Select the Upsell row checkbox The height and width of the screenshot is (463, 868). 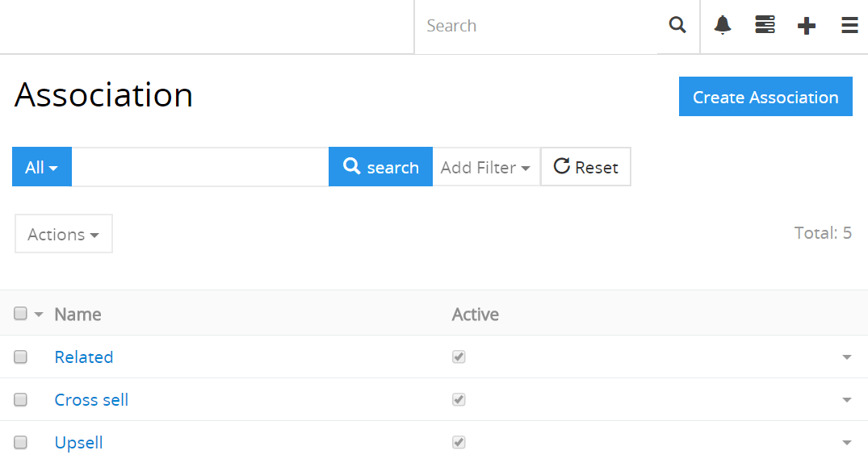coord(21,442)
